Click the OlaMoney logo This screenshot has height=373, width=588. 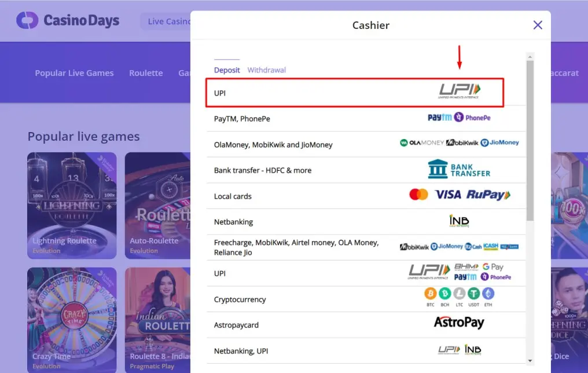[422, 143]
